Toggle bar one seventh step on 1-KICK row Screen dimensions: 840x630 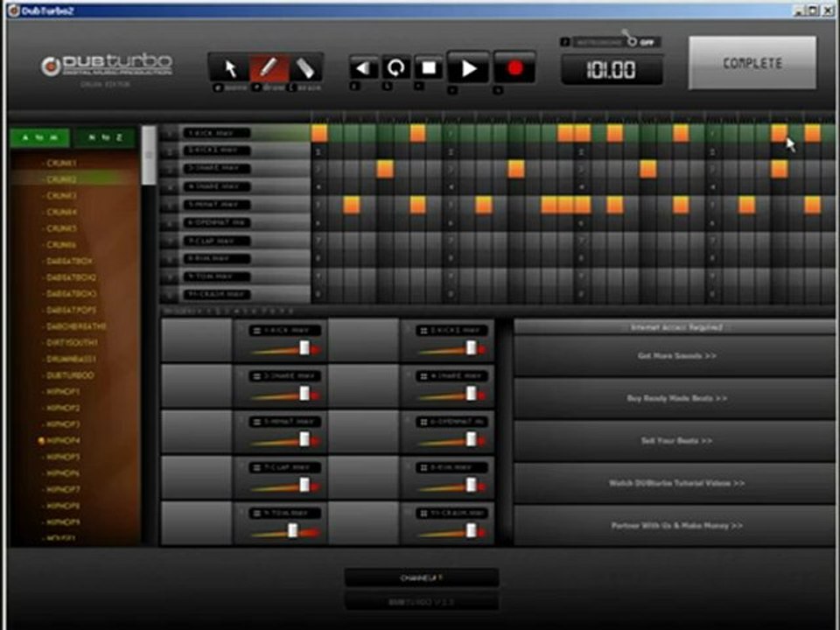click(x=417, y=133)
